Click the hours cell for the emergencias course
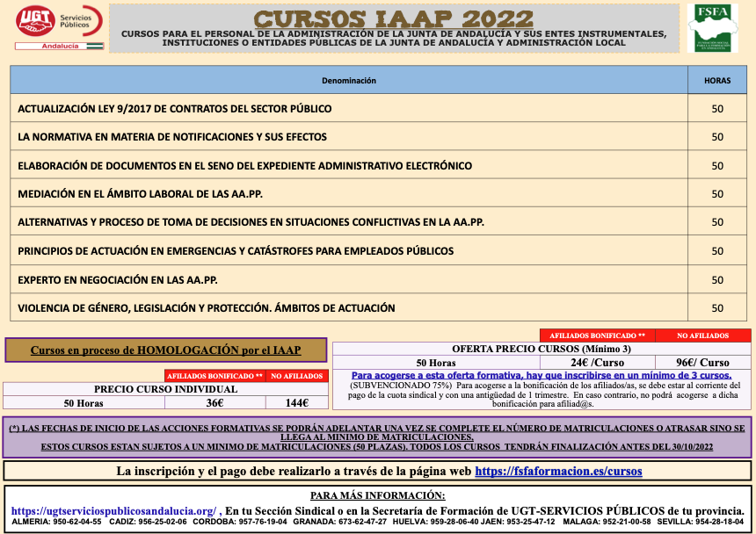The image size is (756, 534). (717, 251)
